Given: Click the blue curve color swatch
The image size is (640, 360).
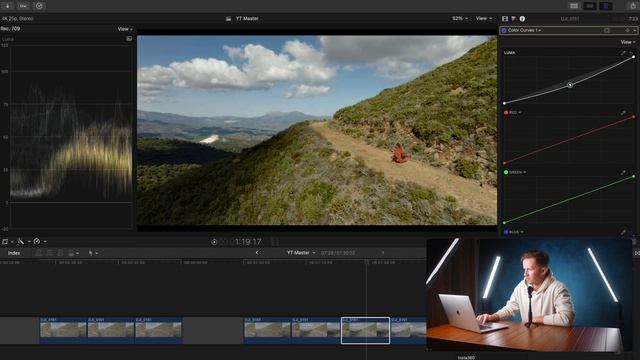Looking at the screenshot, I should 506,232.
